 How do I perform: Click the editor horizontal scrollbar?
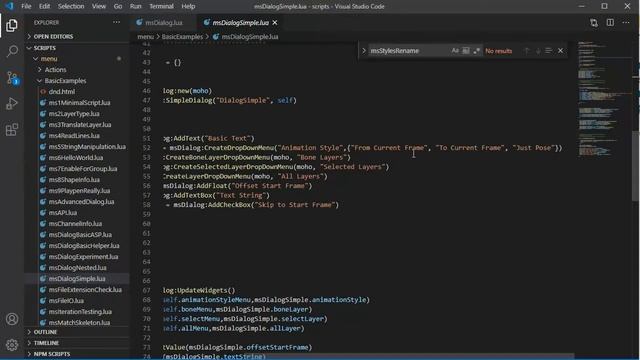tap(353, 356)
